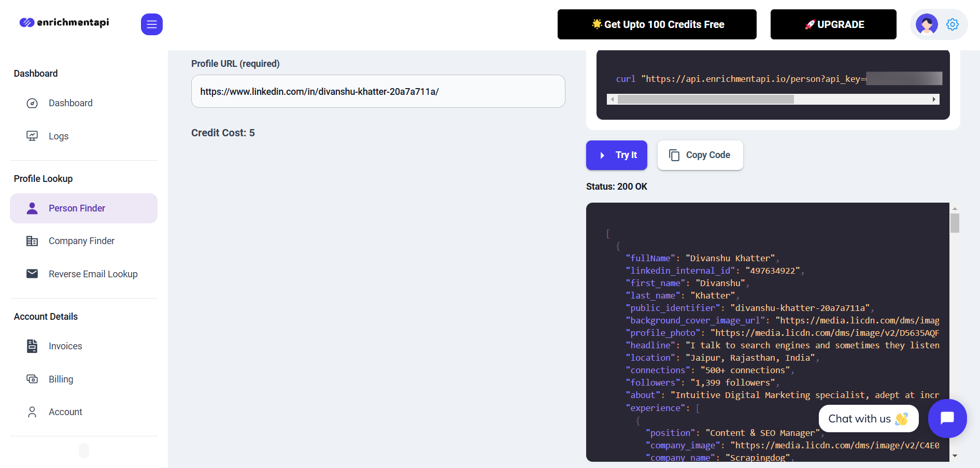
Task: Open Invoices page
Action: [x=65, y=346]
